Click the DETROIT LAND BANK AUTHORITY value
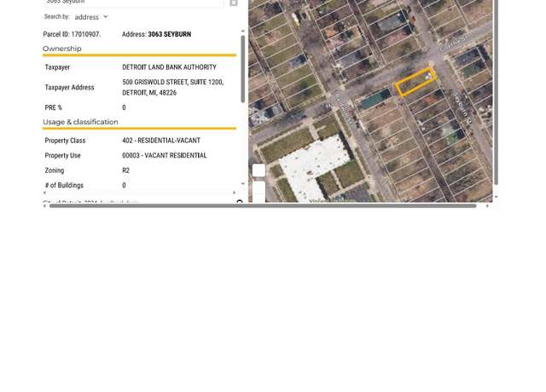Viewport: 546px width, 392px height. pyautogui.click(x=169, y=67)
